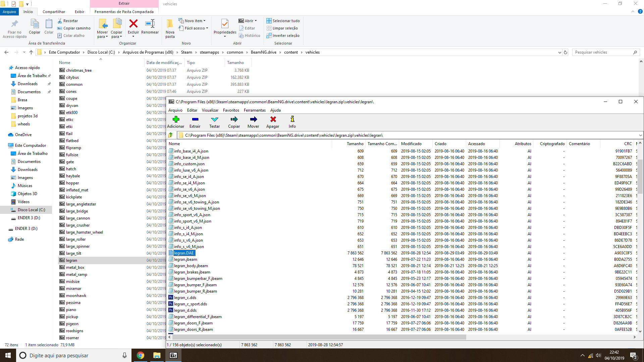
Task: Click the Copiar clipboard ribbon icon
Action: pyautogui.click(x=35, y=27)
